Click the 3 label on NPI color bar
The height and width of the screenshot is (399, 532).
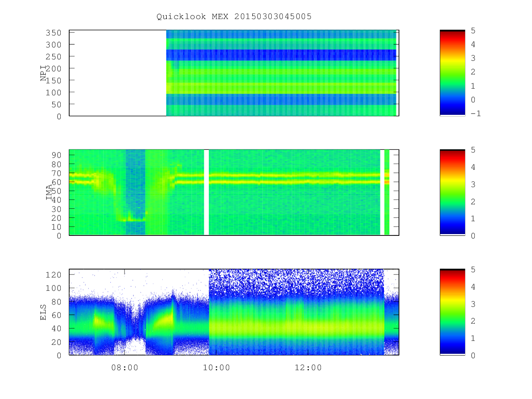473,58
